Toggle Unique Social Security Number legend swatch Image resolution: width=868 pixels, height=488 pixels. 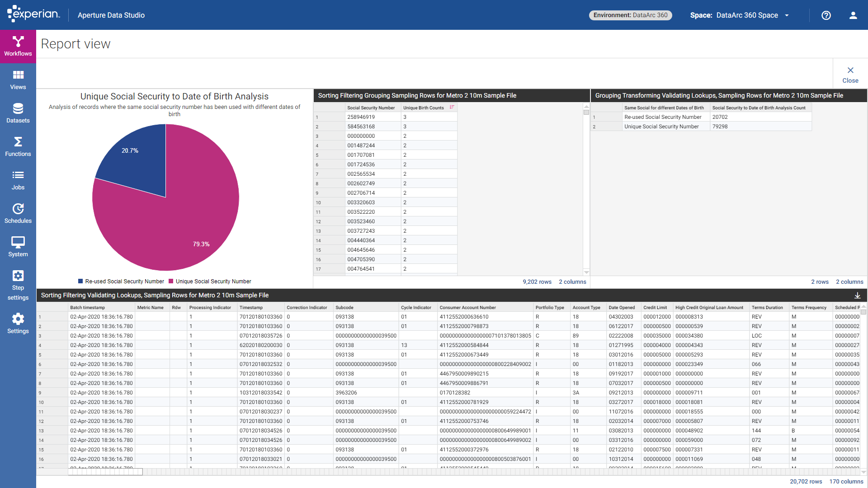tap(171, 282)
